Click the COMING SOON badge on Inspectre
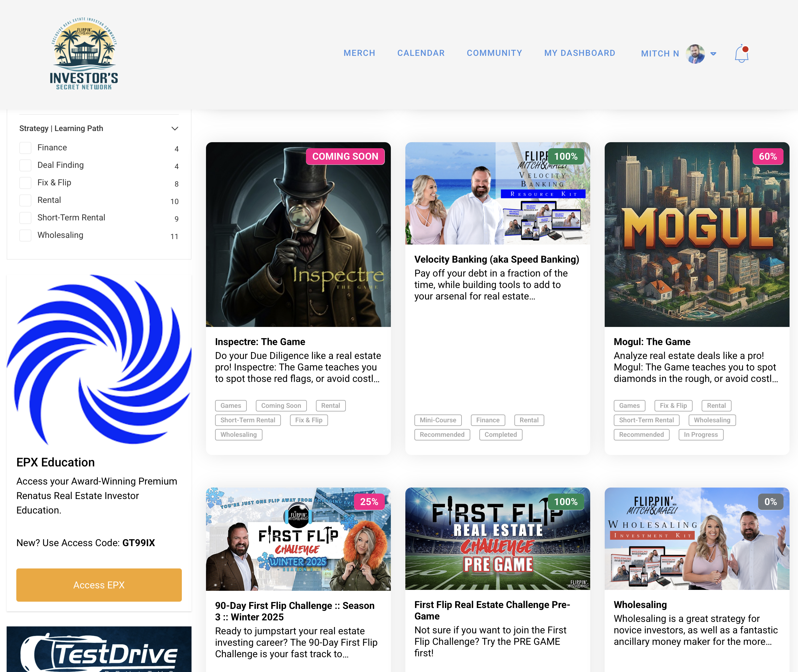The height and width of the screenshot is (672, 798). tap(345, 157)
